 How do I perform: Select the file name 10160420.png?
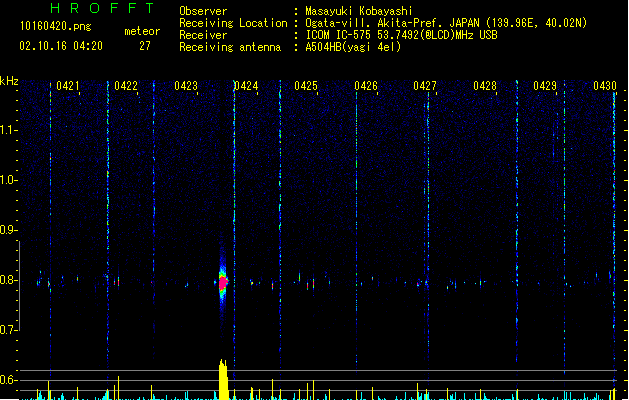pos(56,26)
